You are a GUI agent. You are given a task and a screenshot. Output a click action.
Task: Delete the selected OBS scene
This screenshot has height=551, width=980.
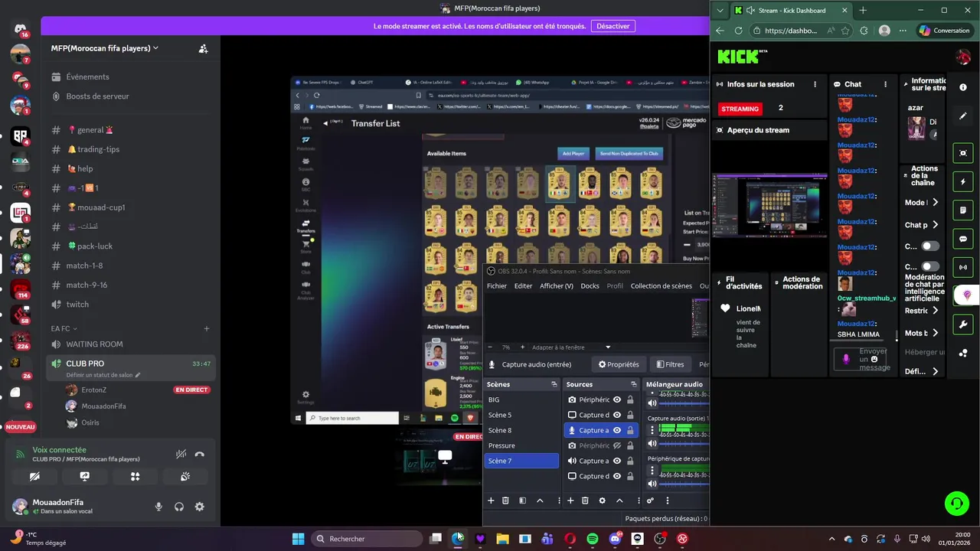(505, 500)
